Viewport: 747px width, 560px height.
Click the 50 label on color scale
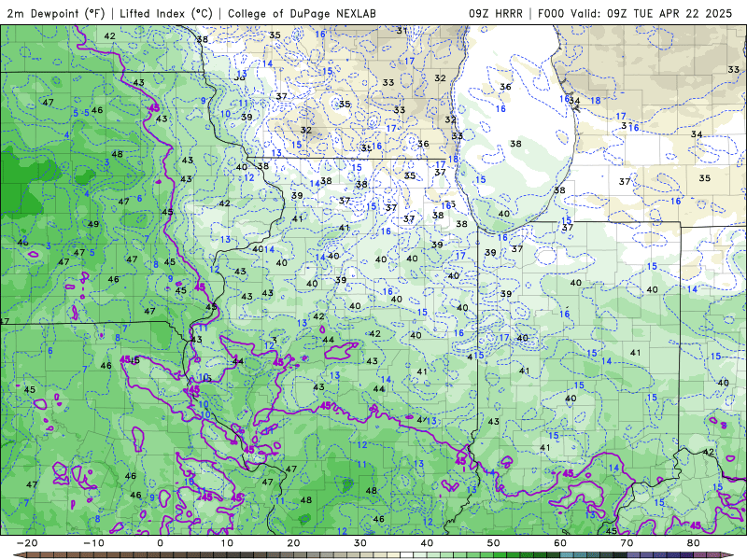[494, 543]
